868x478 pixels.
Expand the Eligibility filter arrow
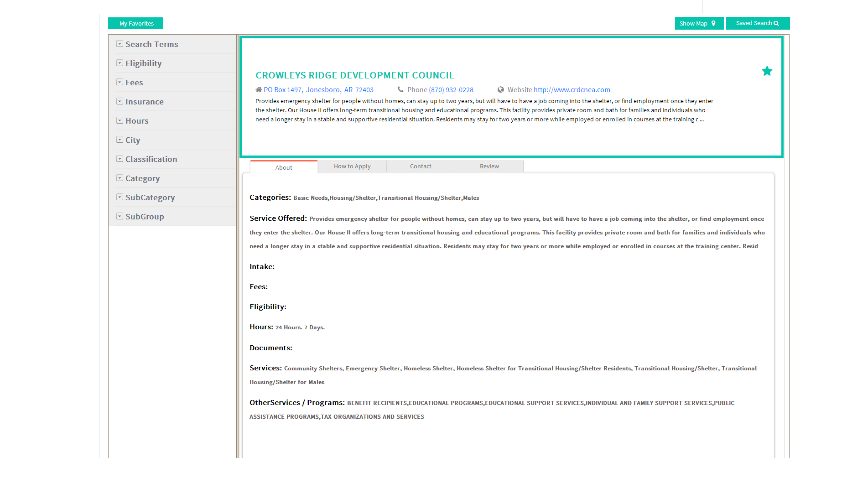pos(120,63)
